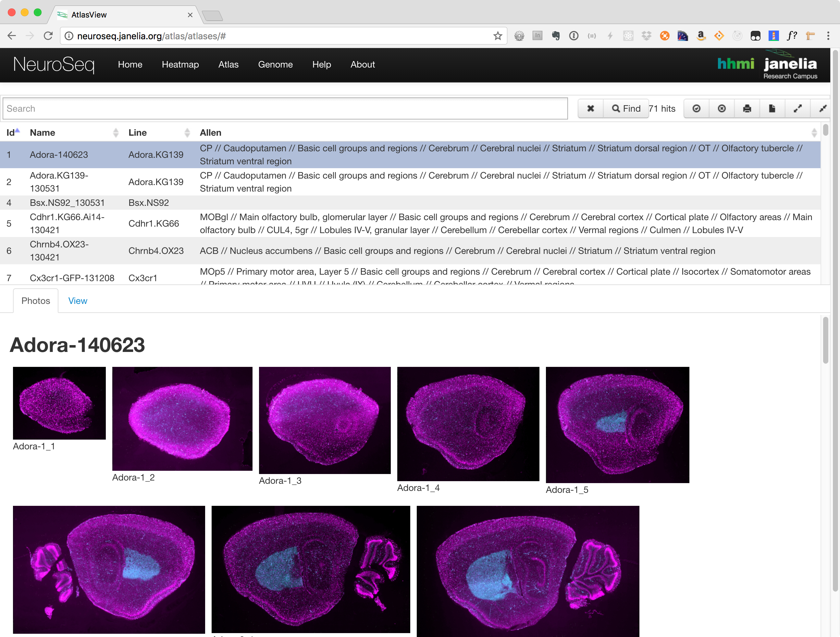Open the ruler measurement extension icon
The image size is (840, 637).
pos(810,36)
